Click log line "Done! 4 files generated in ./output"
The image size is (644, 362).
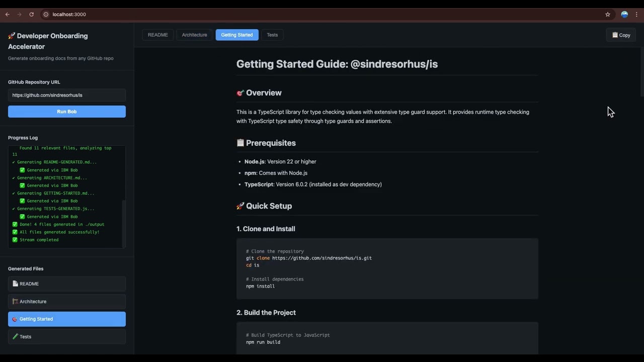[x=58, y=225]
